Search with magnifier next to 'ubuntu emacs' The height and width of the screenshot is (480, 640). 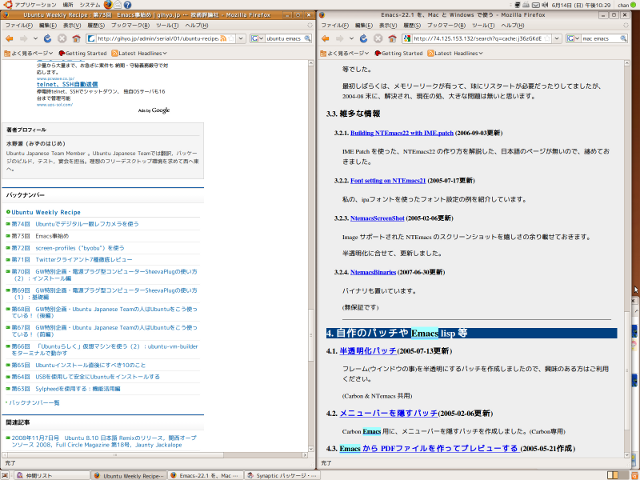[307, 38]
